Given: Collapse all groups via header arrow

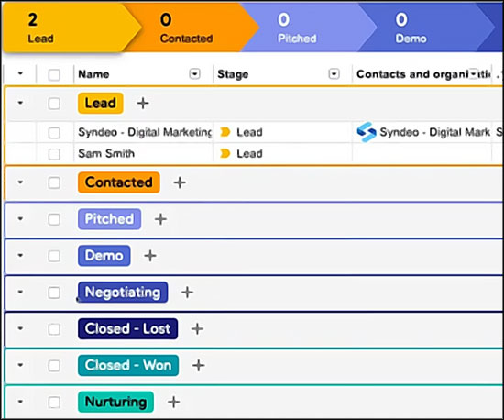Looking at the screenshot, I should click(20, 73).
